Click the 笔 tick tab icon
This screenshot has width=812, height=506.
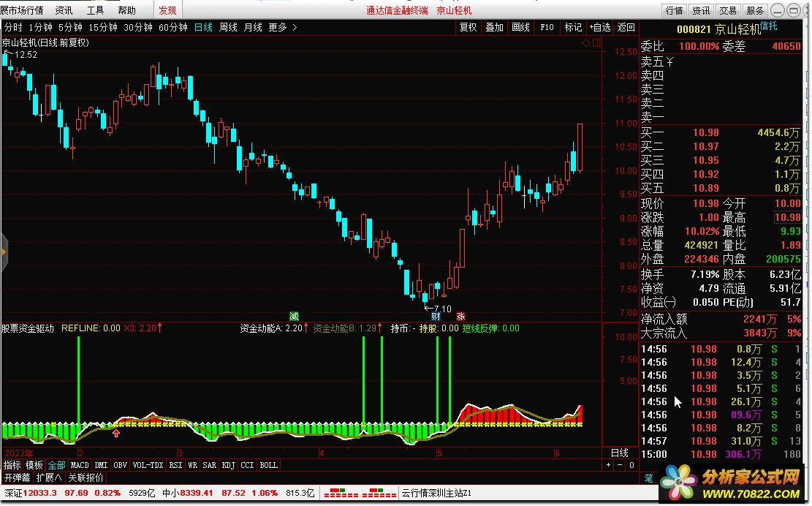[x=648, y=478]
